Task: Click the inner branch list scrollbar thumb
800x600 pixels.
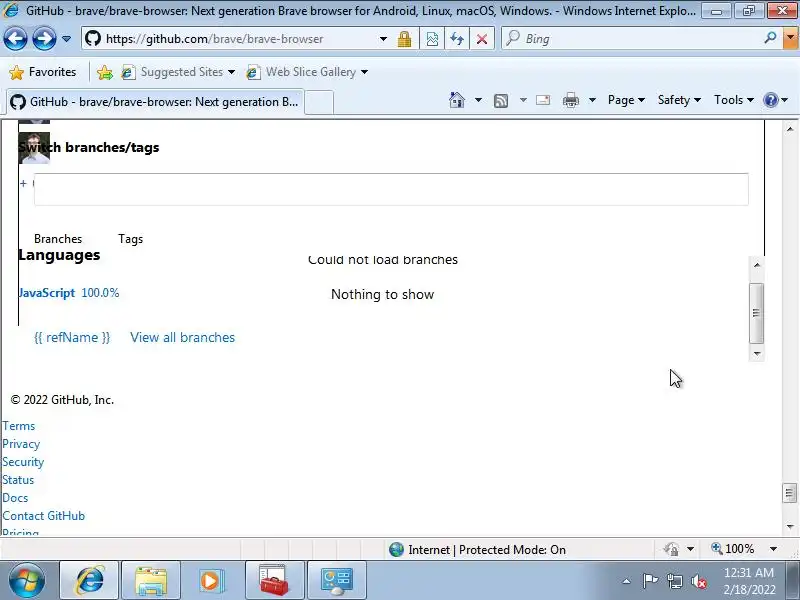Action: pyautogui.click(x=756, y=313)
